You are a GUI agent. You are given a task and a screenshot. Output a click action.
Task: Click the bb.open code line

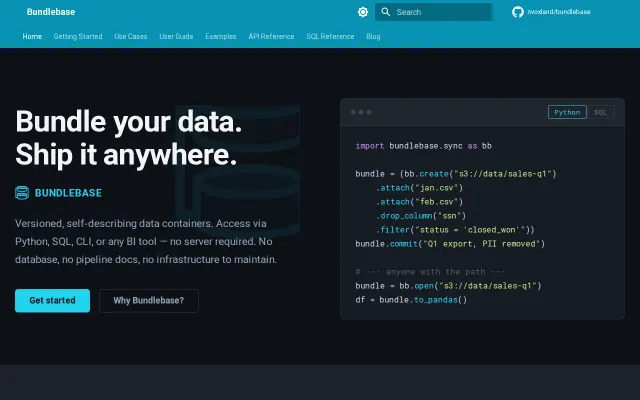[448, 286]
